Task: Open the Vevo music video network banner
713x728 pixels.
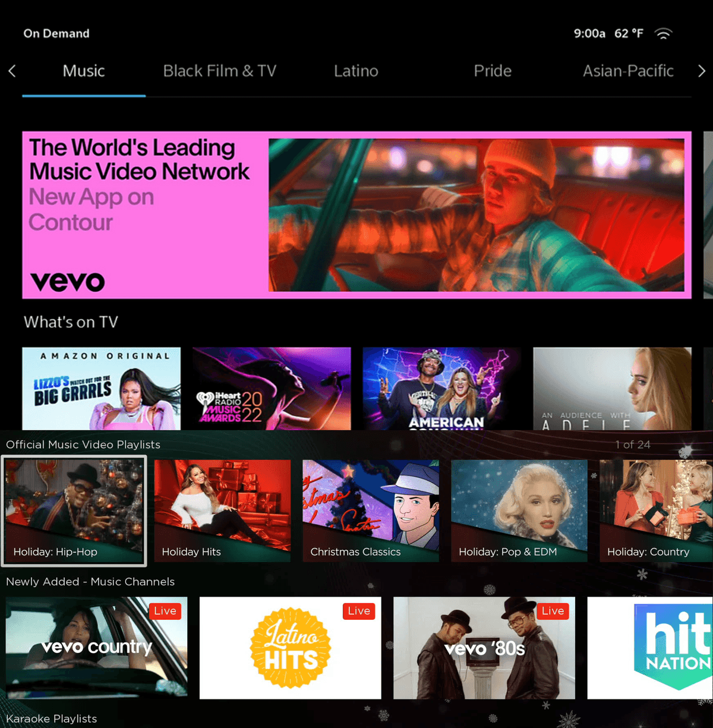Action: tap(356, 215)
